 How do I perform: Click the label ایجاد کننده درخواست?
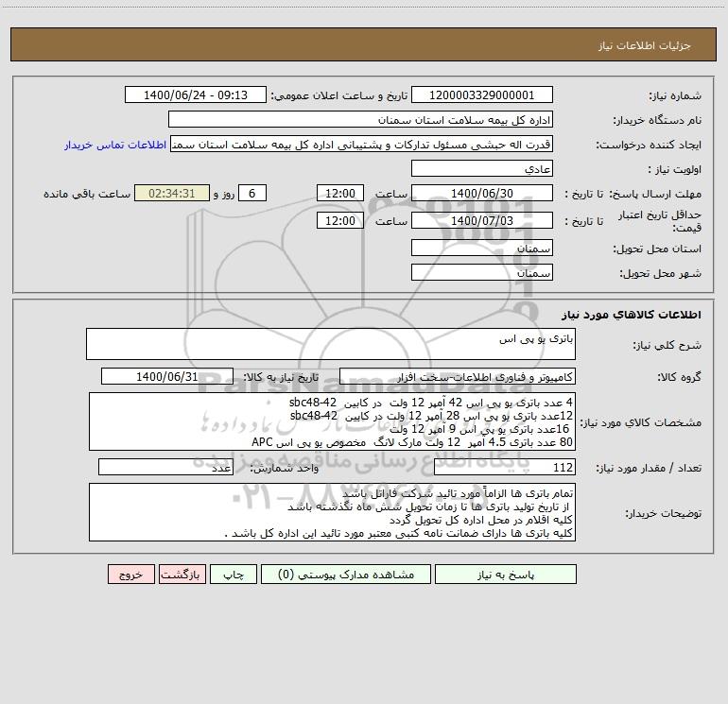point(649,146)
